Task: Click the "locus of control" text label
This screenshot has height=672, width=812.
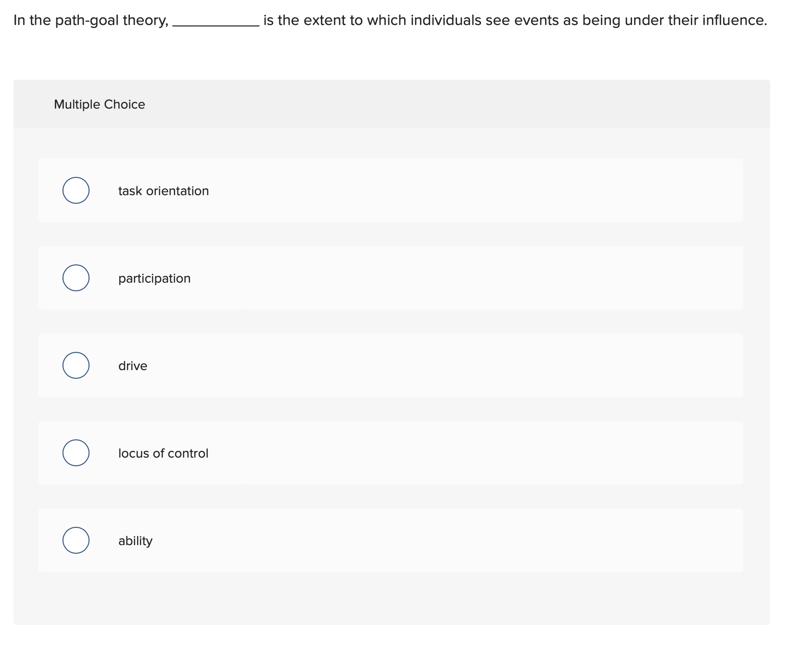Action: [x=164, y=452]
